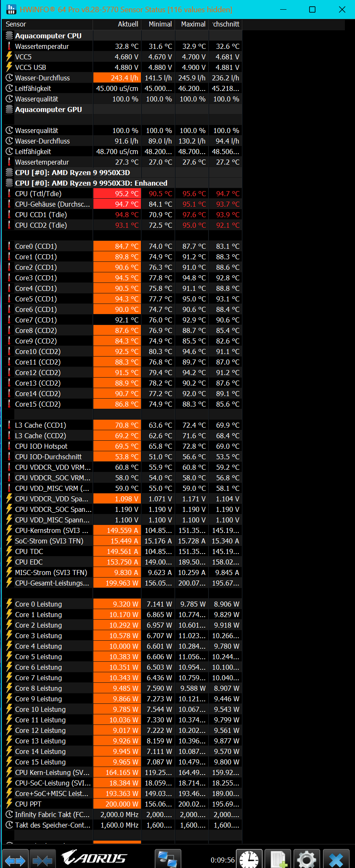Viewport: 355px width, 868px height.
Task: Select the Core7 (CCD1) temperature row
Action: [122, 320]
